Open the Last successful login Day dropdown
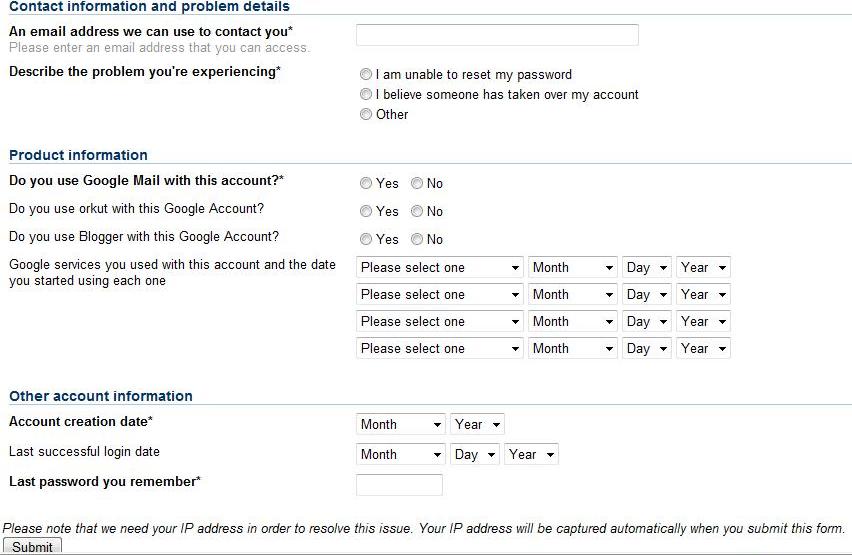Image resolution: width=852 pixels, height=555 pixels. (x=475, y=455)
